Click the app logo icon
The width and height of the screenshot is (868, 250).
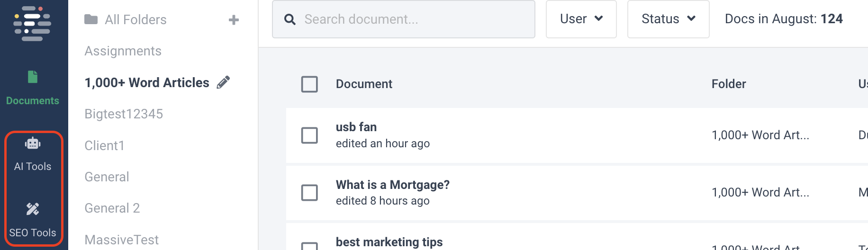(32, 23)
